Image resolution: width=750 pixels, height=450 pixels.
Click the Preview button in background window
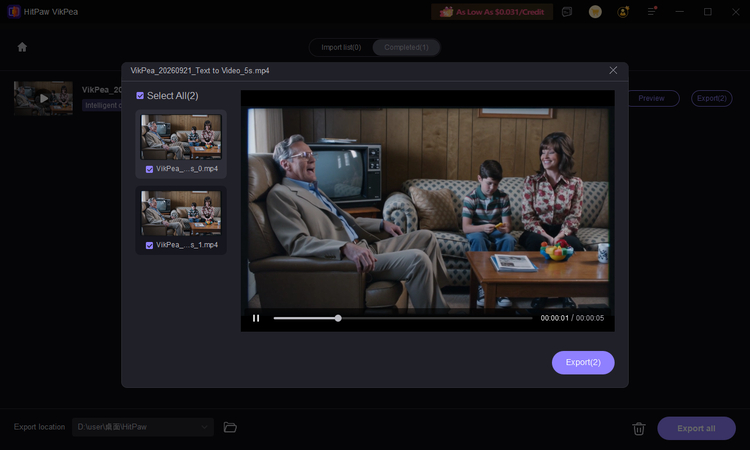(651, 98)
